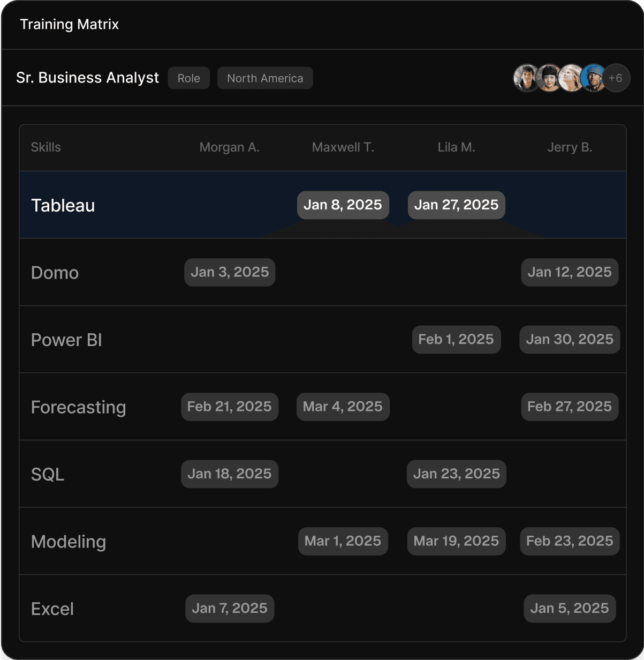The image size is (644, 660).
Task: Click Lila's Mar 19, 2025 Modeling date
Action: pyautogui.click(x=456, y=541)
